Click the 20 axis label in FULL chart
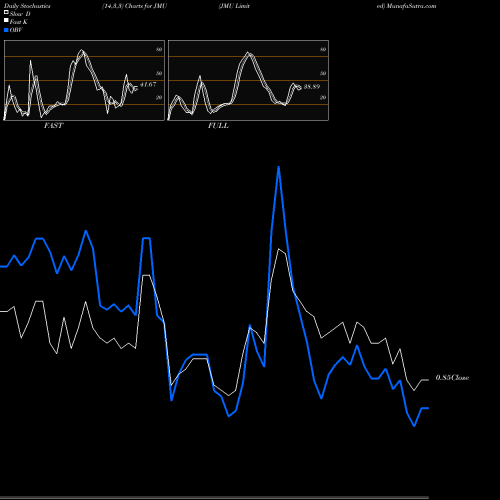Screen dimensions: 500x500 click(323, 97)
